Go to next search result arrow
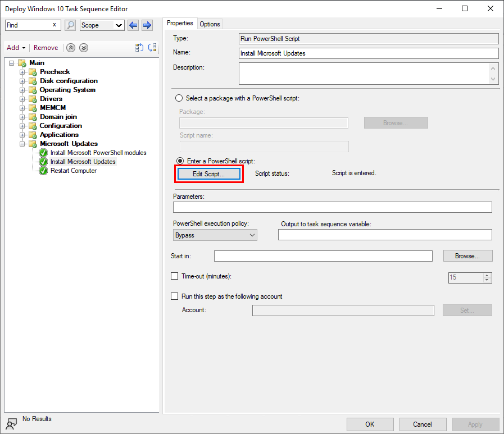The height and width of the screenshot is (434, 504). point(147,25)
